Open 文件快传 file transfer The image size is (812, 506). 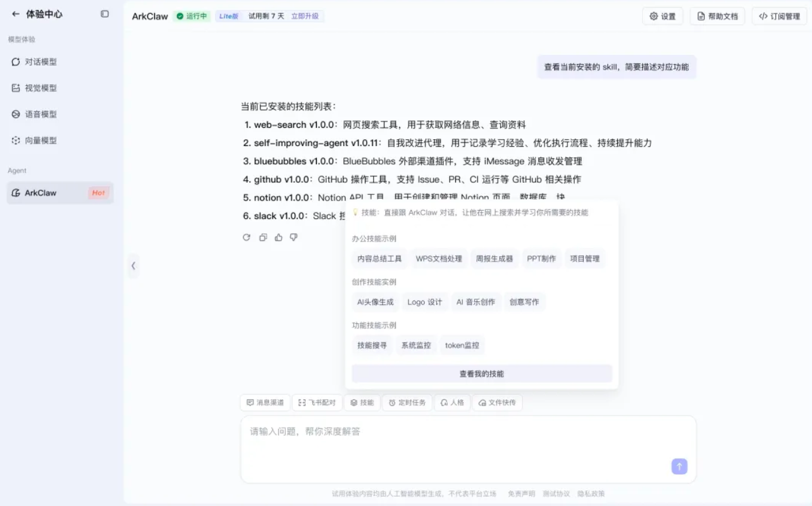(497, 402)
